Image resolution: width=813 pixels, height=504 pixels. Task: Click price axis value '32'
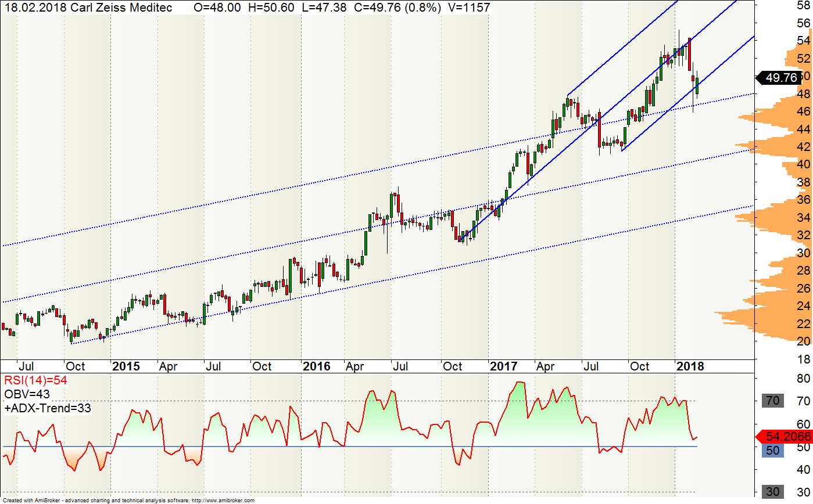[x=804, y=235]
